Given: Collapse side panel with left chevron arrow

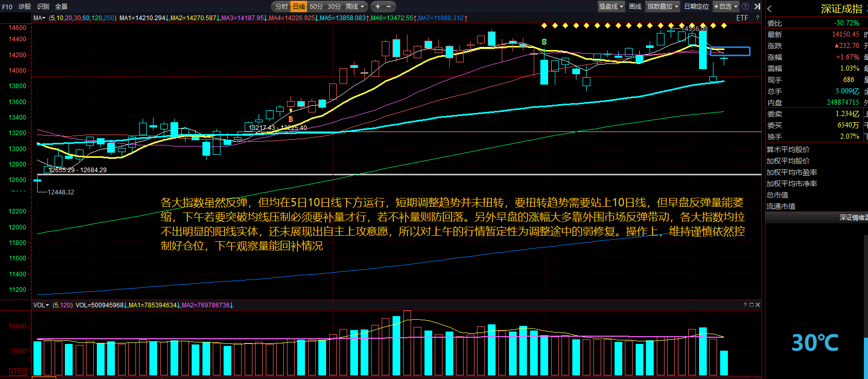Looking at the screenshot, I should (770, 9).
